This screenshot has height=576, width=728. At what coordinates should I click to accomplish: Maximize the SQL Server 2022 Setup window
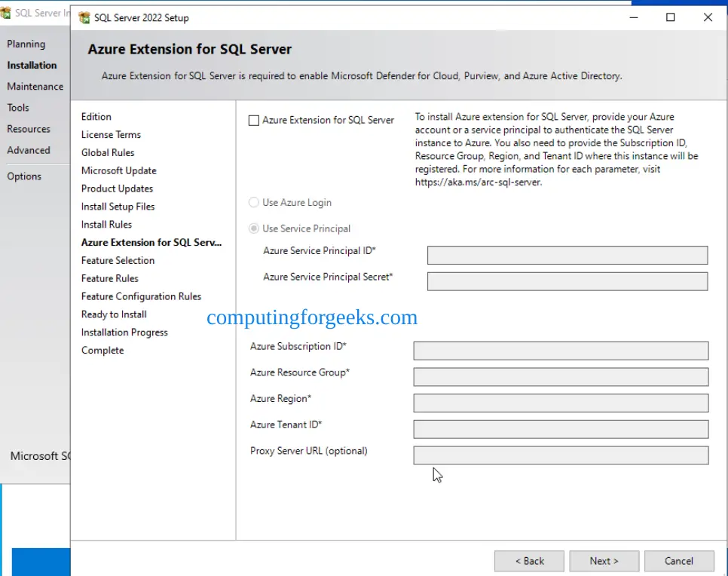tap(671, 17)
